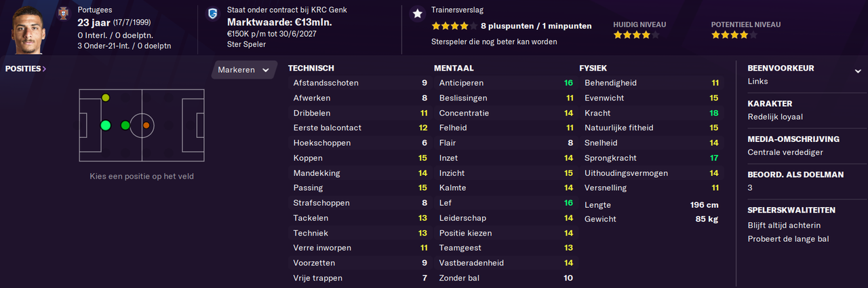The height and width of the screenshot is (288, 868).
Task: Select the bright green centre-back position dot
Action: 105,125
